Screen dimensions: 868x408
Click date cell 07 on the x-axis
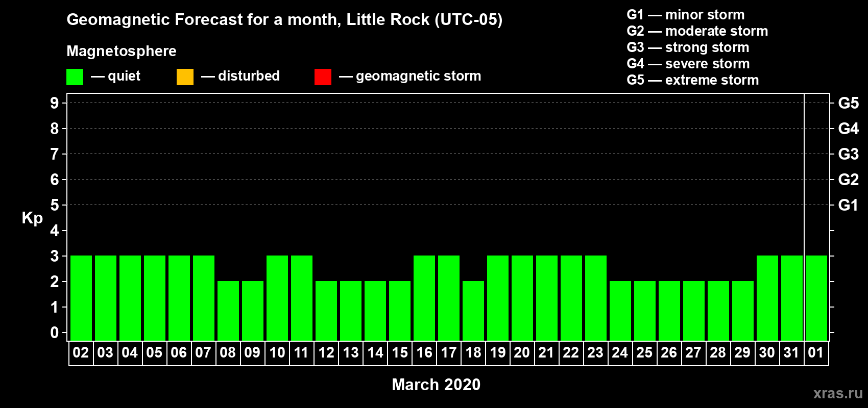coord(204,353)
